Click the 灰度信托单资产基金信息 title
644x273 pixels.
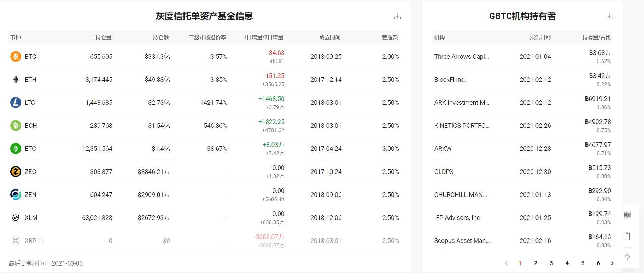[x=204, y=16]
